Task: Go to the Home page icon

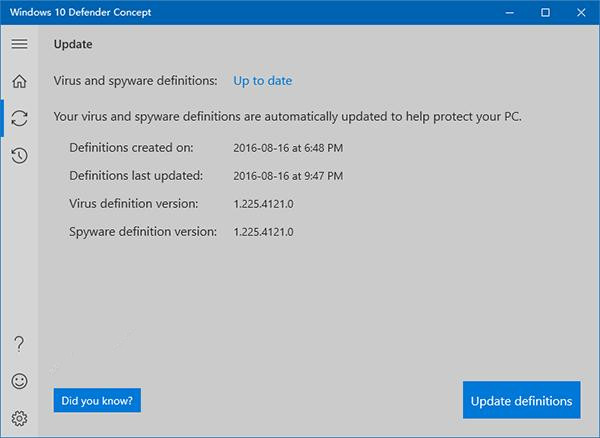Action: coord(19,81)
